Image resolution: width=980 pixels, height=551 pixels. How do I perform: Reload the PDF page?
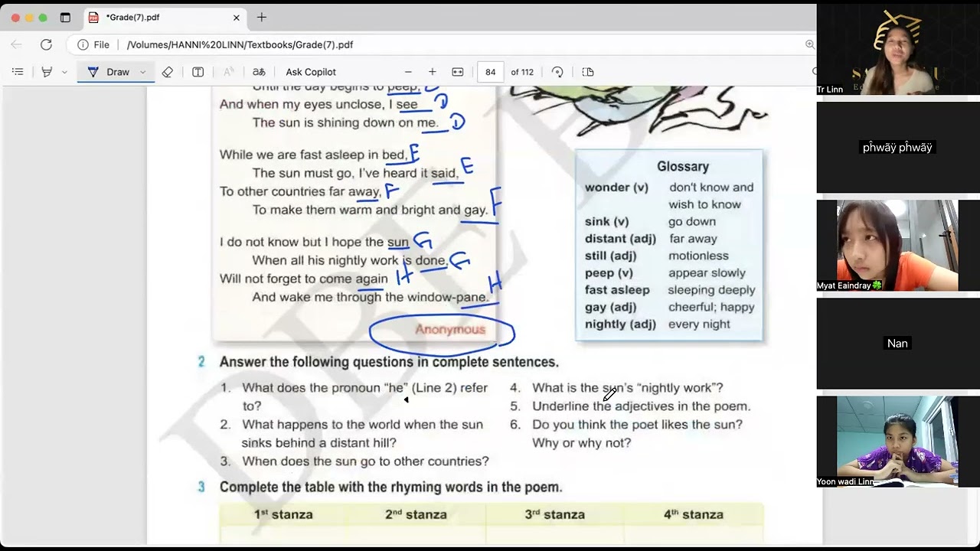coord(46,44)
